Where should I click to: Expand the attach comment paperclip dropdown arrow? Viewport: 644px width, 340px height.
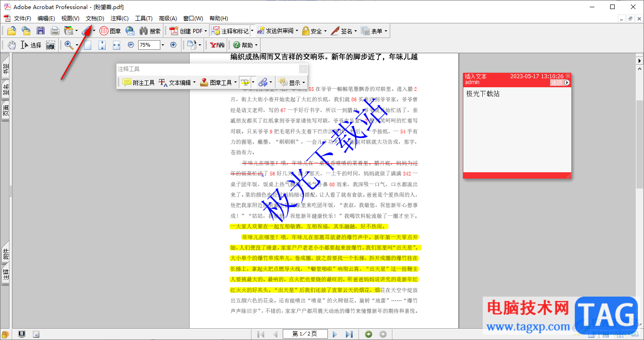tap(271, 83)
